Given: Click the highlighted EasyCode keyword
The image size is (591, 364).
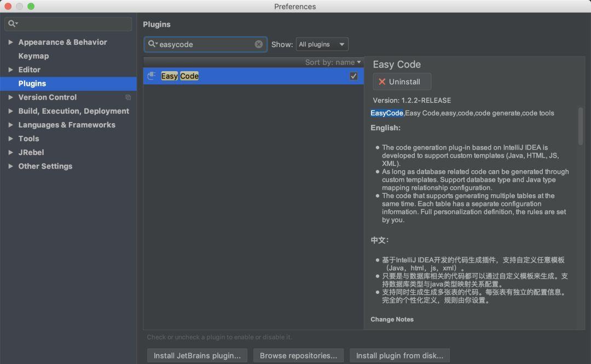Looking at the screenshot, I should point(387,113).
